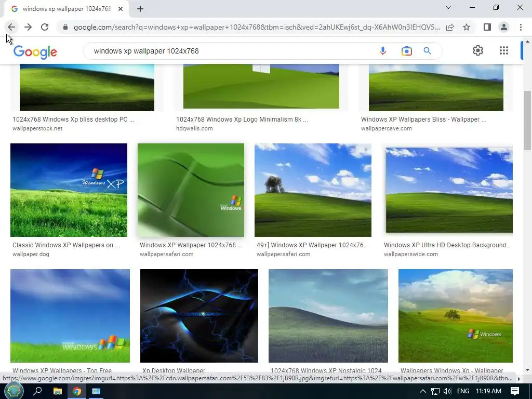Screen dimensions: 532x399
Task: Share this page using share icon
Action: [x=450, y=27]
